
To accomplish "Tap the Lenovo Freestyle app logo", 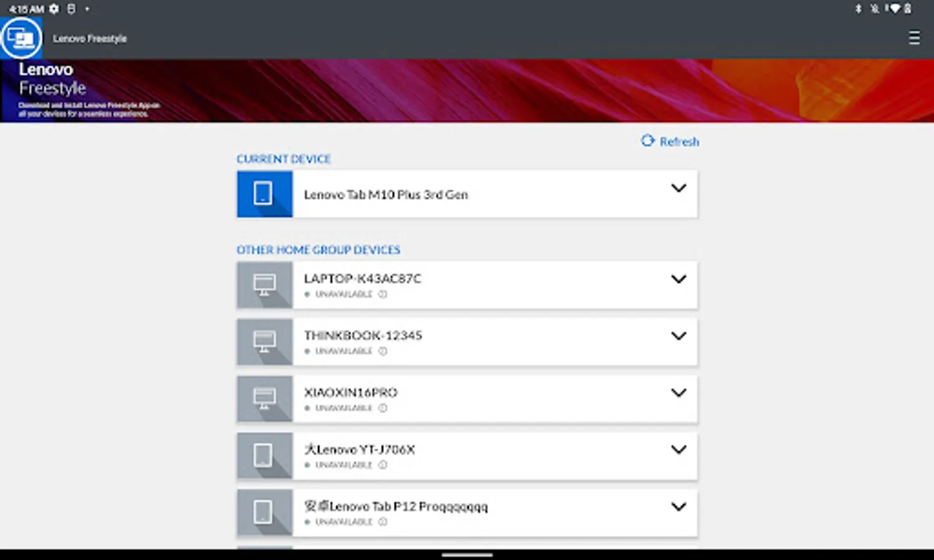I will click(x=21, y=38).
